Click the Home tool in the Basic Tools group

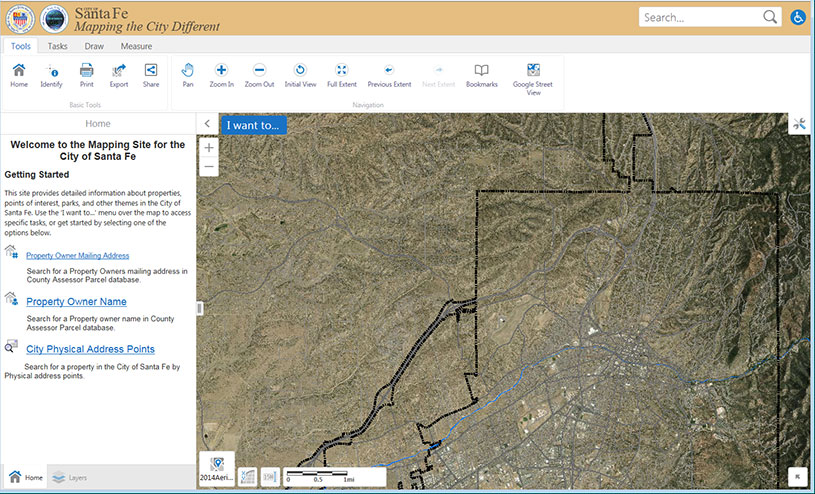[x=19, y=75]
